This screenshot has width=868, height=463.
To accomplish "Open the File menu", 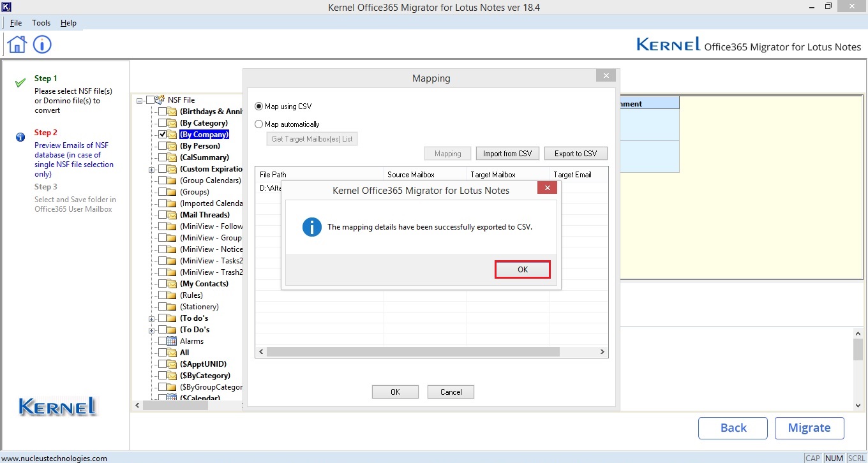I will point(16,23).
